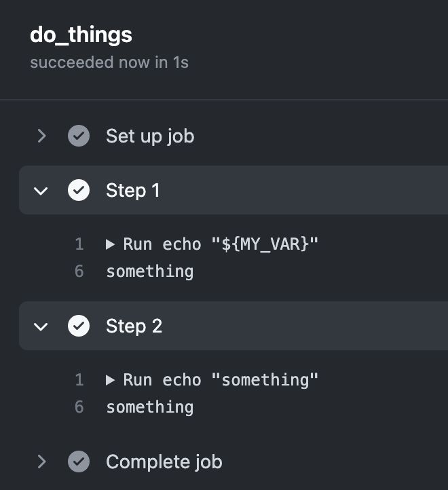The width and height of the screenshot is (448, 490).
Task: Expand the Run echo "something" disclosure triangle
Action: tap(111, 380)
